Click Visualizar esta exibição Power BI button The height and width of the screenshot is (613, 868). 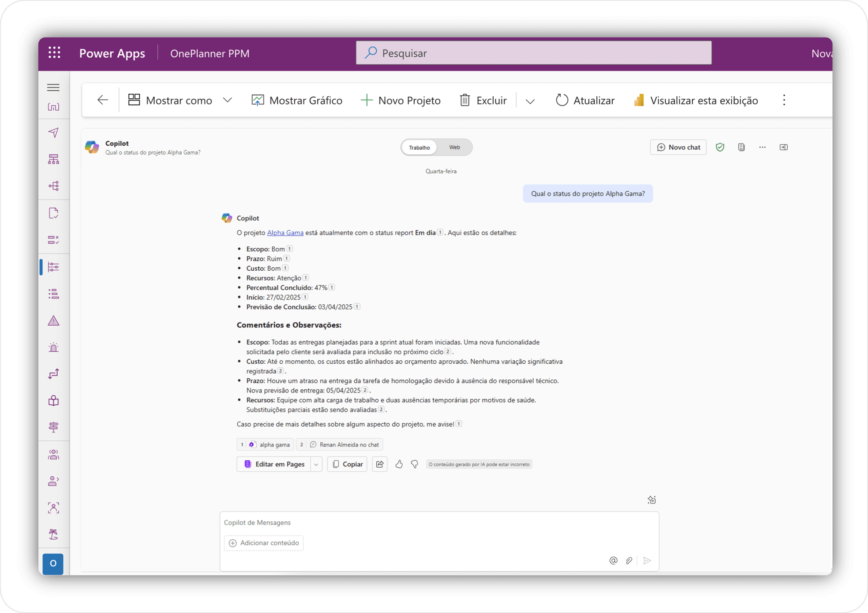point(696,100)
